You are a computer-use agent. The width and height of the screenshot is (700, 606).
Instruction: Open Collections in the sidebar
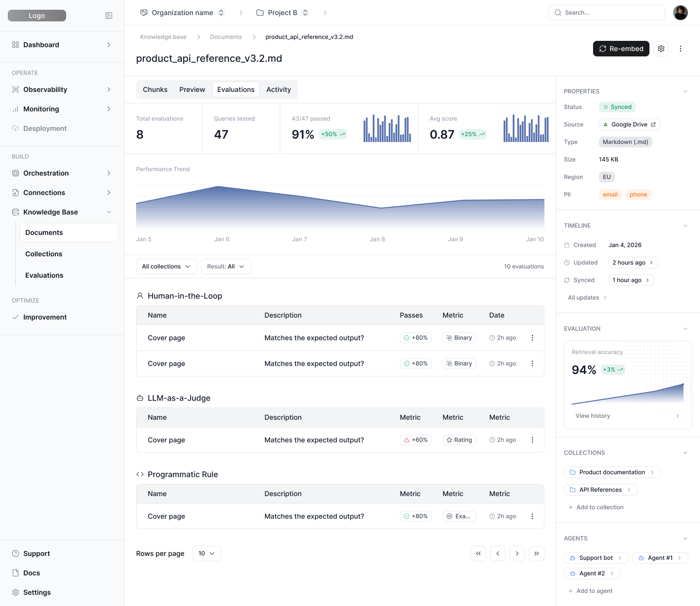[44, 254]
